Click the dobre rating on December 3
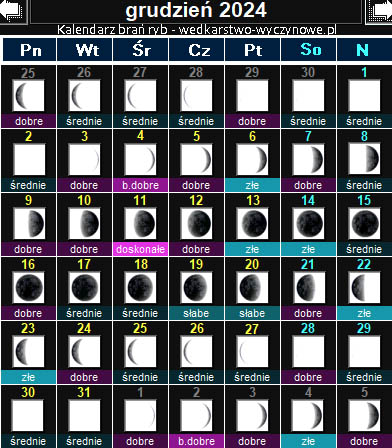392x448 pixels. 84,185
